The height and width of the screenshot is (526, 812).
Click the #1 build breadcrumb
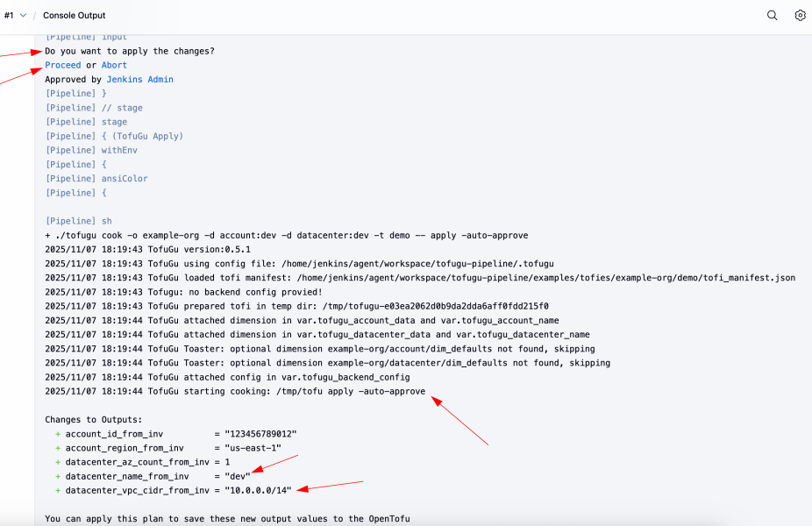click(x=9, y=16)
